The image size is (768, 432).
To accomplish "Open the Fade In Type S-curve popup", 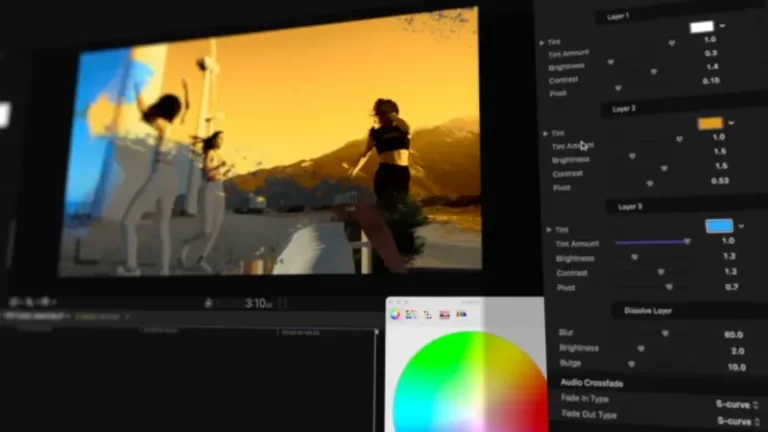I will [x=737, y=405].
